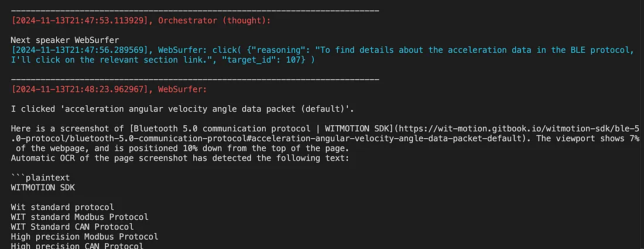Click the ```plaintext code fence marker
Screen dimensions: 644x249
pos(40,178)
